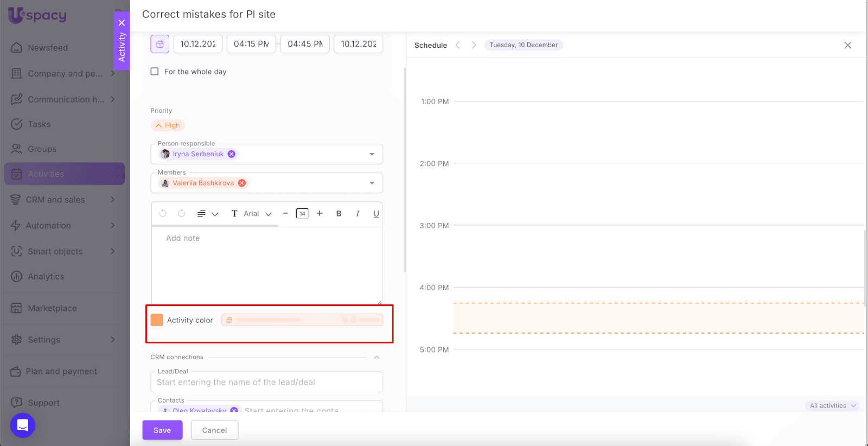
Task: Remove Valeriia Bashkirova from Members
Action: point(242,183)
